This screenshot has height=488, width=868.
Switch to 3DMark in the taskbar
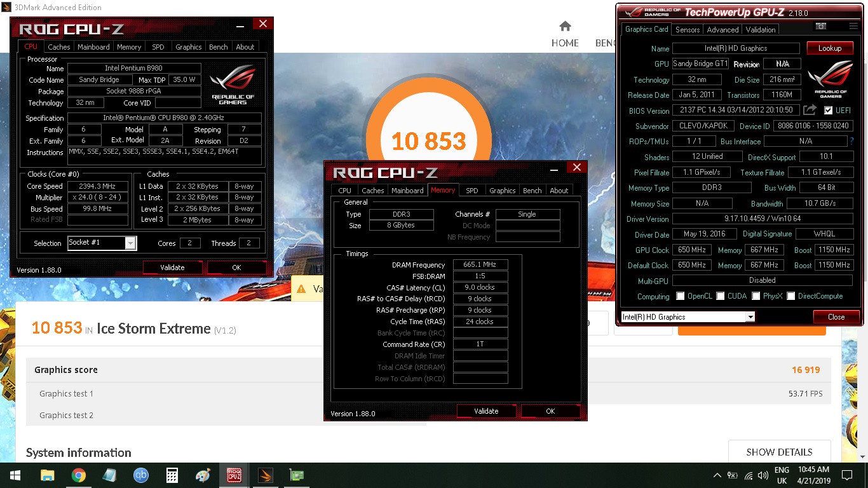pos(265,475)
